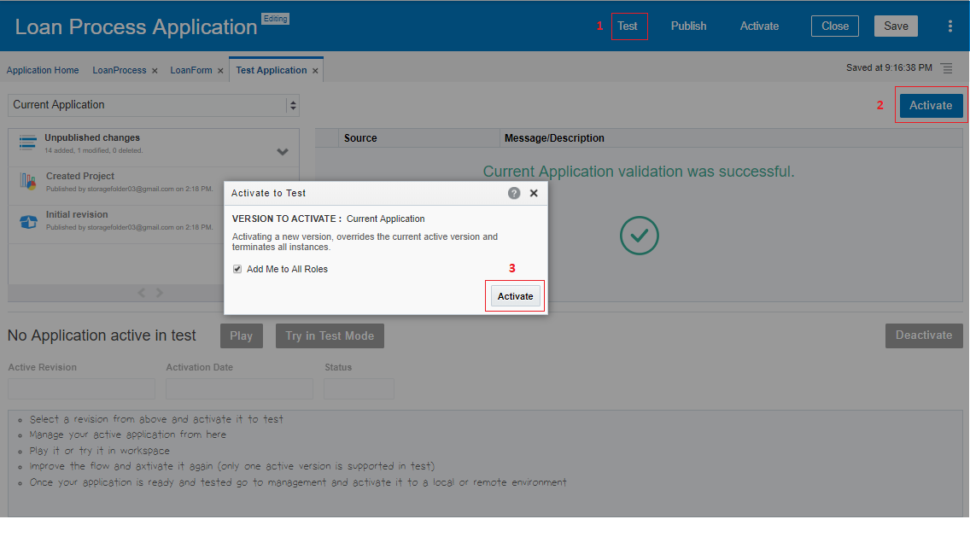Click the Activation Date field
Image resolution: width=970 pixels, height=560 pixels.
pos(239,388)
